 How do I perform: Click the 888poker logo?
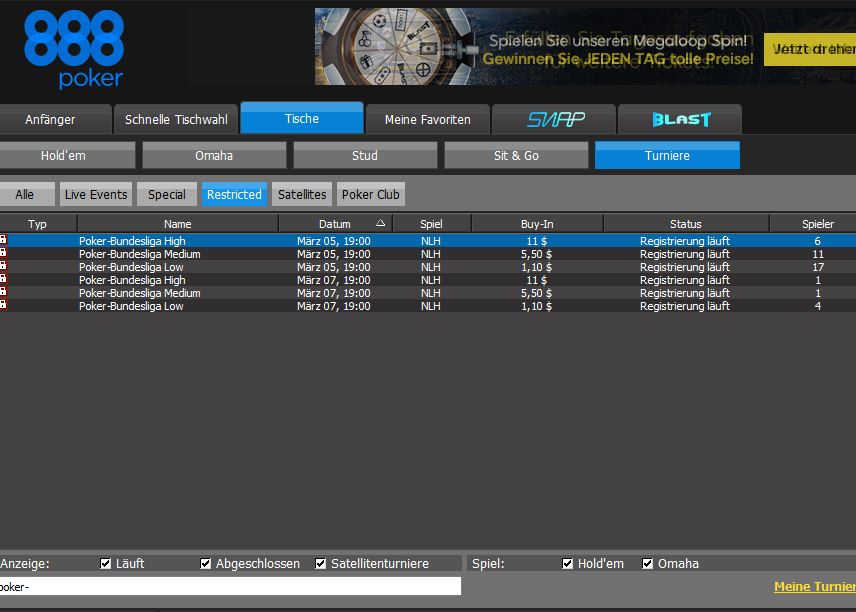click(x=74, y=49)
